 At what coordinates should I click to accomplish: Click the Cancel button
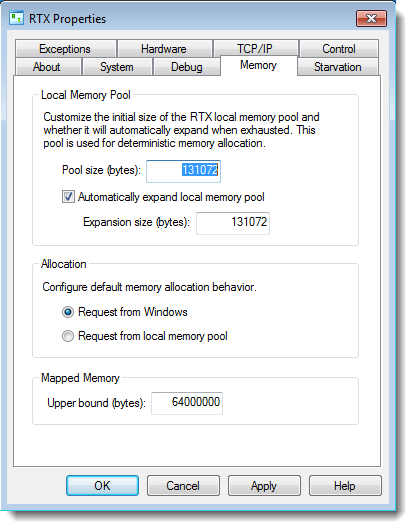[183, 486]
